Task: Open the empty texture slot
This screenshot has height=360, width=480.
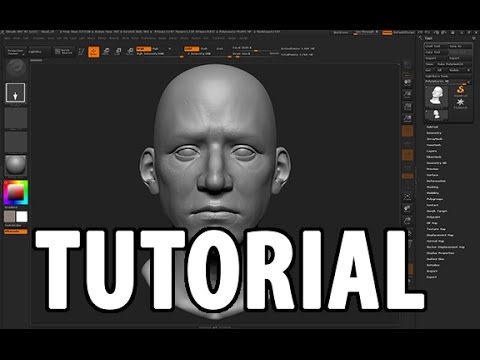Action: pyautogui.click(x=16, y=142)
